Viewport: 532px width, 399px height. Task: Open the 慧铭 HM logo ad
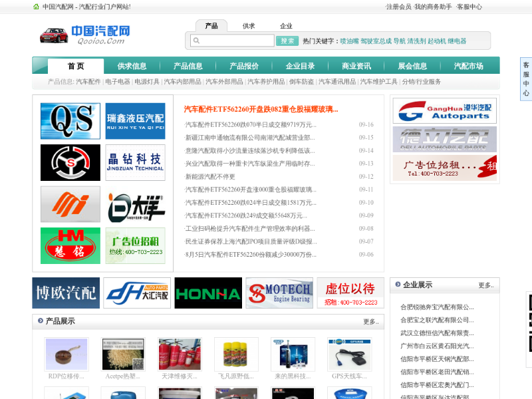[x=70, y=245]
